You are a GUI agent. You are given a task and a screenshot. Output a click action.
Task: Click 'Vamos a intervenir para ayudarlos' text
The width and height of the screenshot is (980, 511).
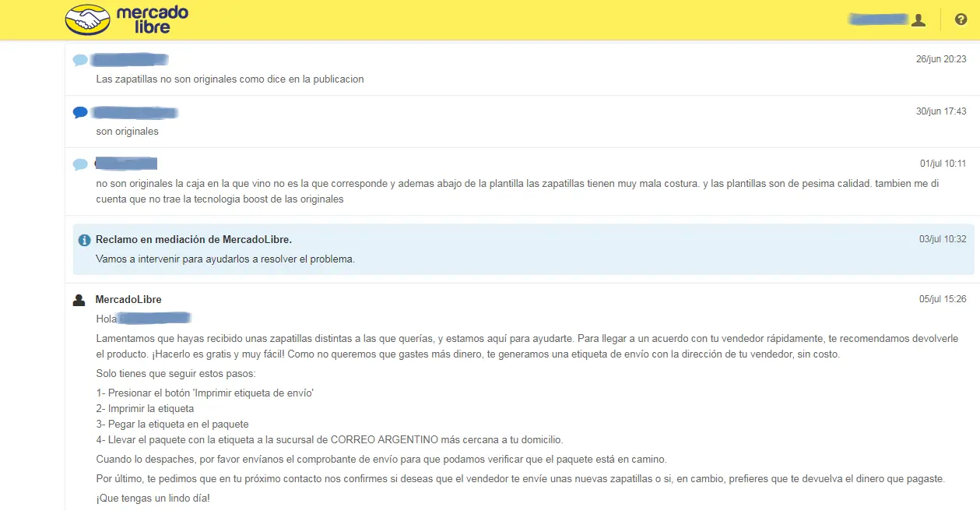click(x=225, y=259)
